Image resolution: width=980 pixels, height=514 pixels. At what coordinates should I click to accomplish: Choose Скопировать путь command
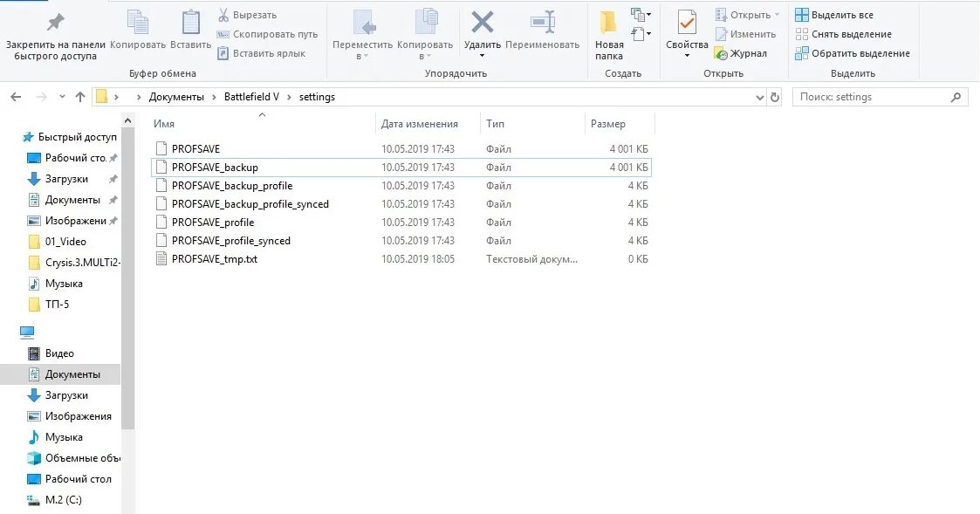coord(268,34)
